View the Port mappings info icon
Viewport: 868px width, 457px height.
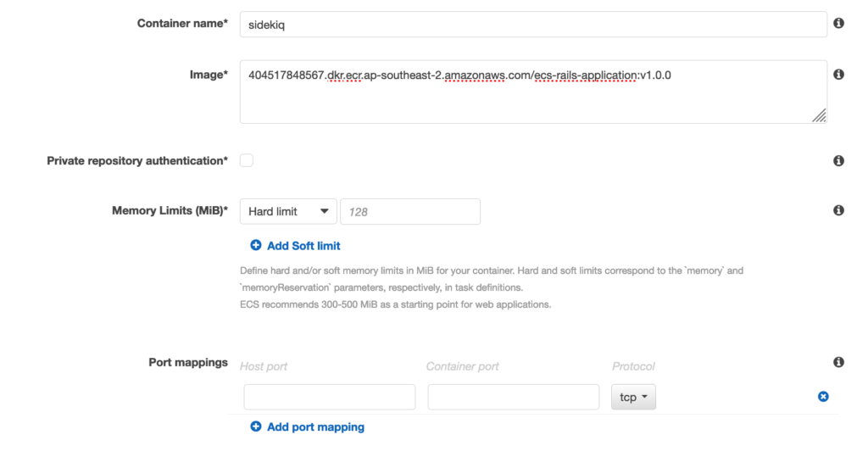[838, 362]
